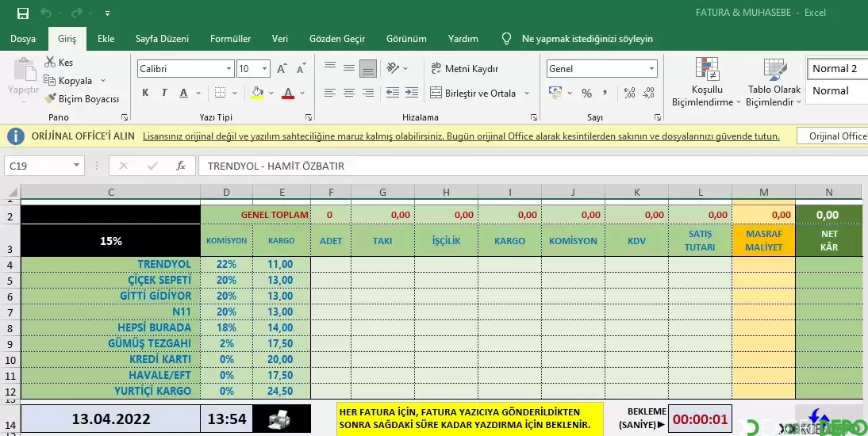Increase font size with larger A icon
The image size is (868, 436).
282,69
